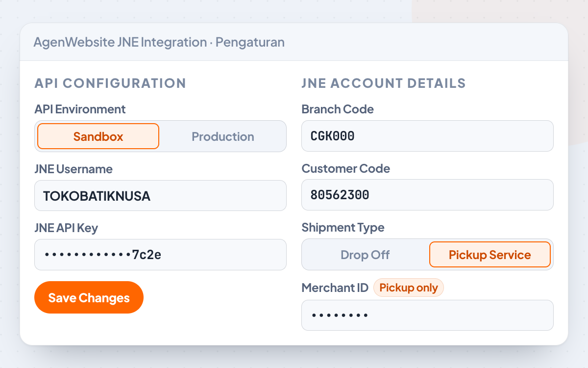
Task: Click the 'Customer Code' label
Action: coord(346,168)
